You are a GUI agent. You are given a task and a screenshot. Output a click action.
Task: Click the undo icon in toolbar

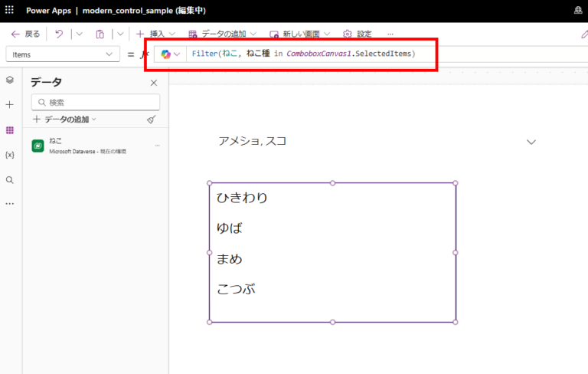point(59,34)
